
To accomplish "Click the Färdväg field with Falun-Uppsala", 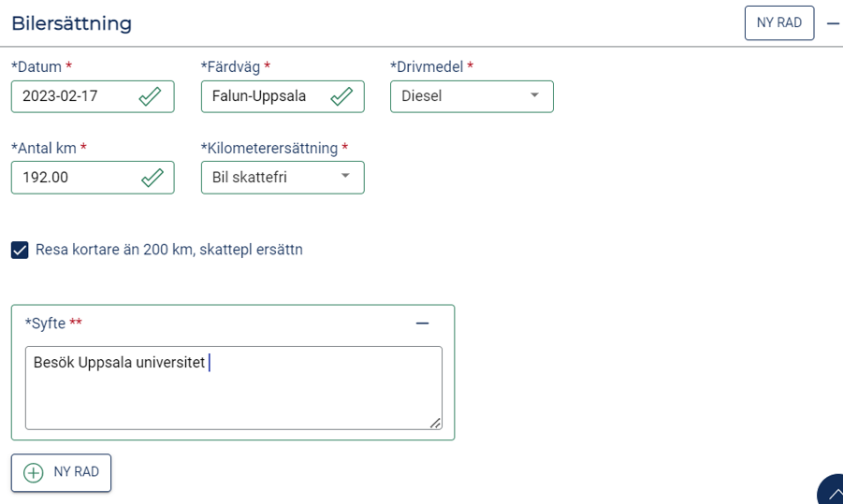I will pos(283,96).
